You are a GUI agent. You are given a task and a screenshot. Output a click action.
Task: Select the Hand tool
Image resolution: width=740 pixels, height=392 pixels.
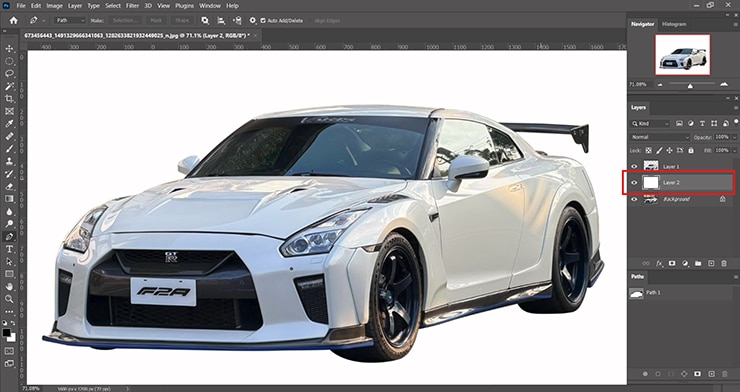click(9, 286)
